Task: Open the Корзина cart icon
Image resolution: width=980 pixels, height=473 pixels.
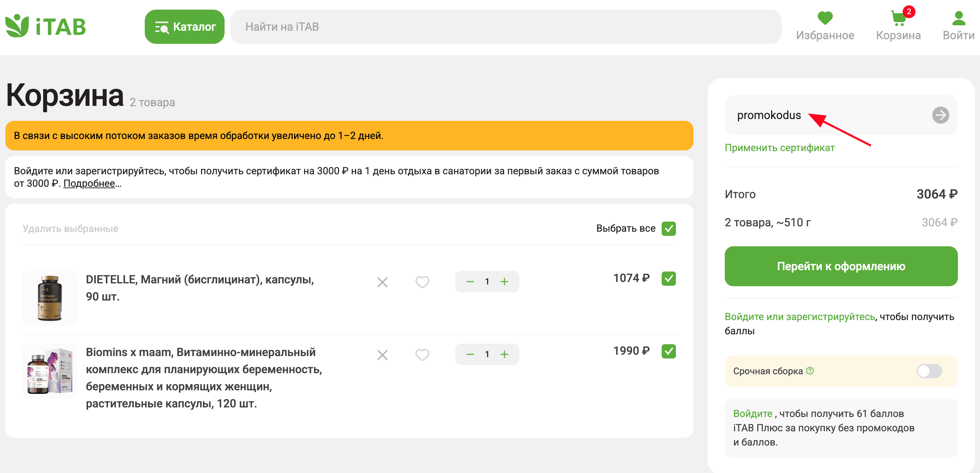Action: [x=899, y=18]
